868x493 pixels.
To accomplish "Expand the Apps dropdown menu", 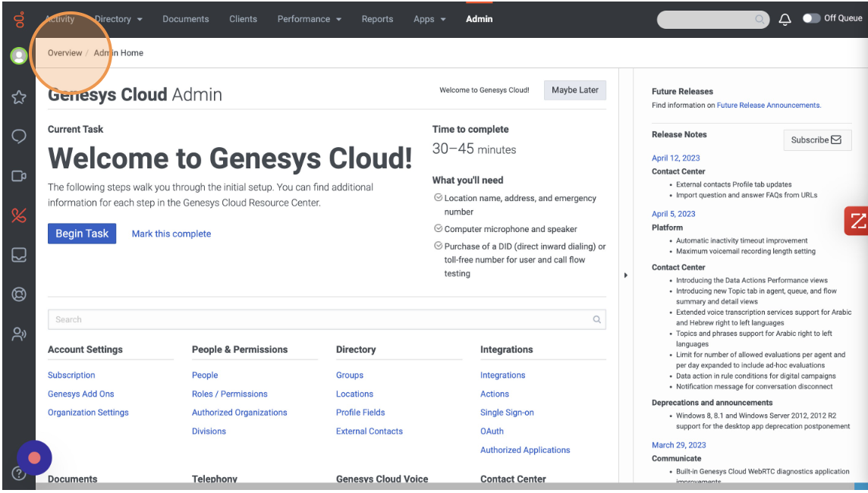I will (x=429, y=19).
